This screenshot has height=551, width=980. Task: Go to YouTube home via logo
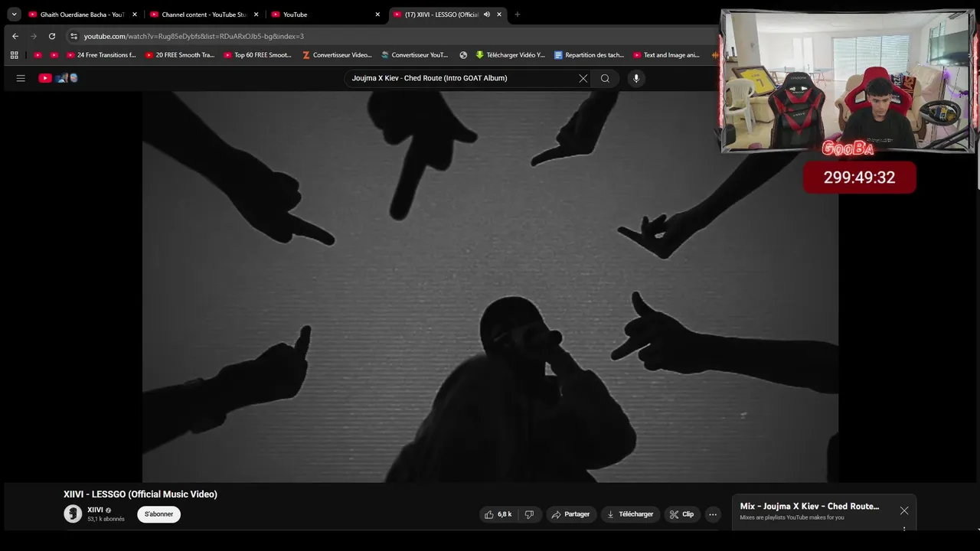tap(58, 78)
